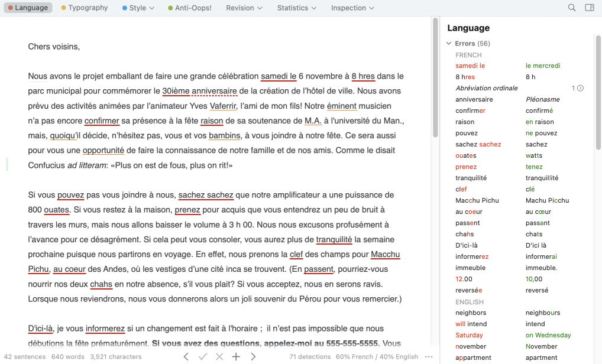
Task: Collapse the Errors (56) list
Action: 449,44
